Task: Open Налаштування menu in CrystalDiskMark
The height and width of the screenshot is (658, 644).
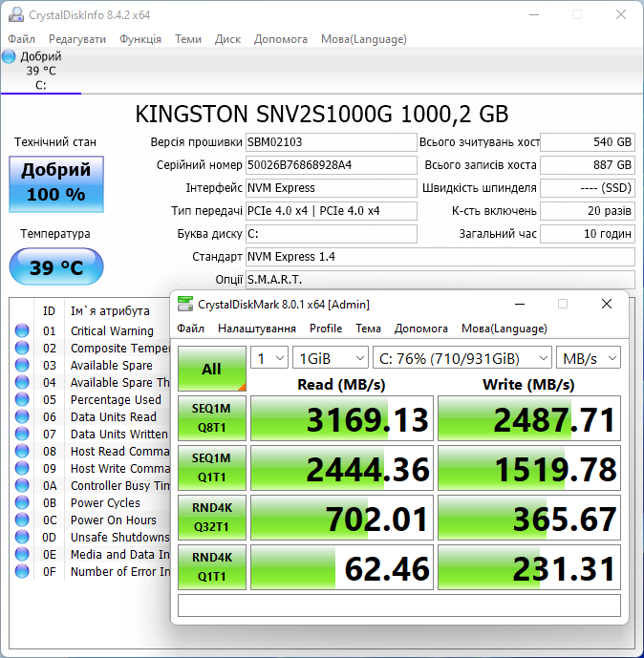Action: click(257, 329)
